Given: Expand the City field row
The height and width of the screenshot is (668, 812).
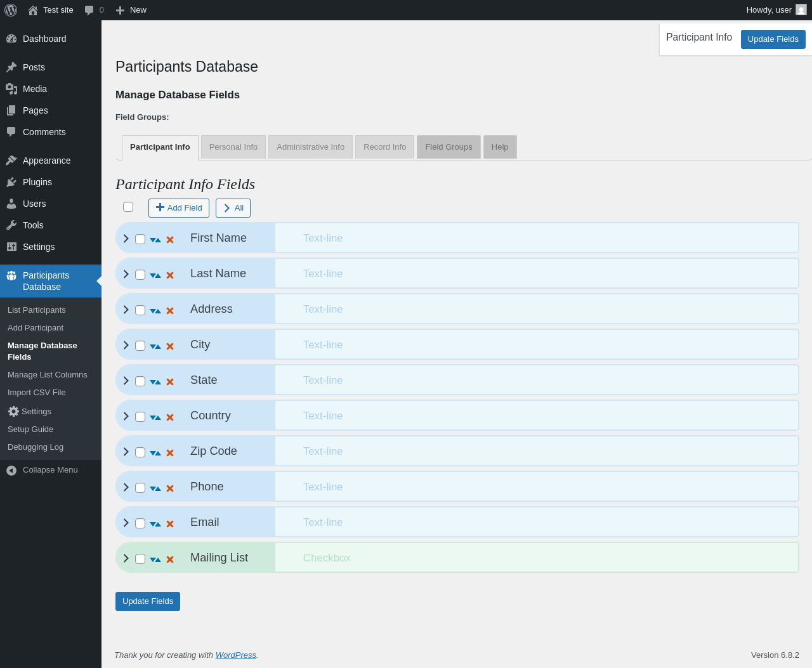Looking at the screenshot, I should [x=126, y=345].
